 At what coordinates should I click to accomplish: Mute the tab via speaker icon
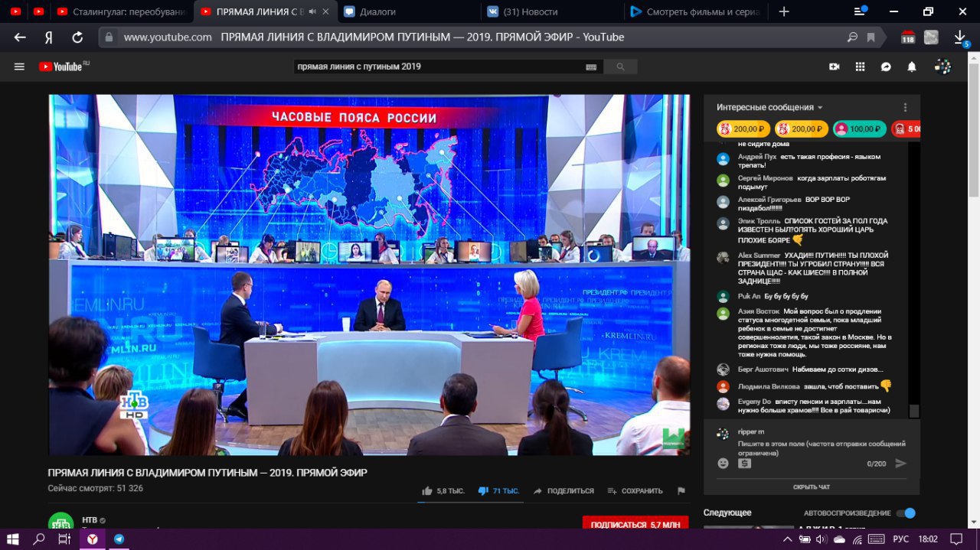coord(312,11)
